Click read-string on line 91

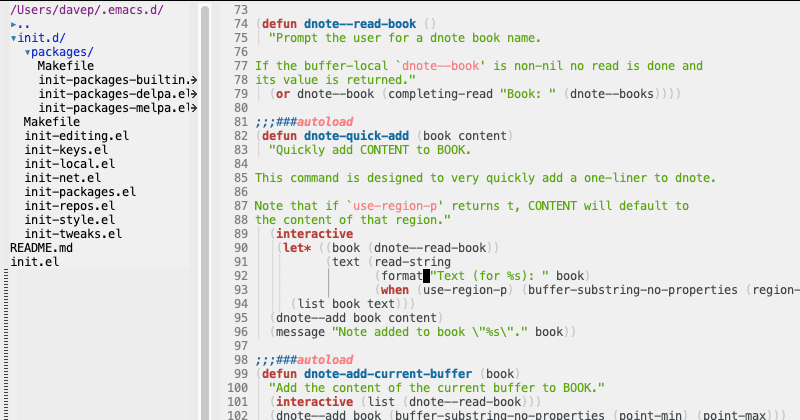412,262
